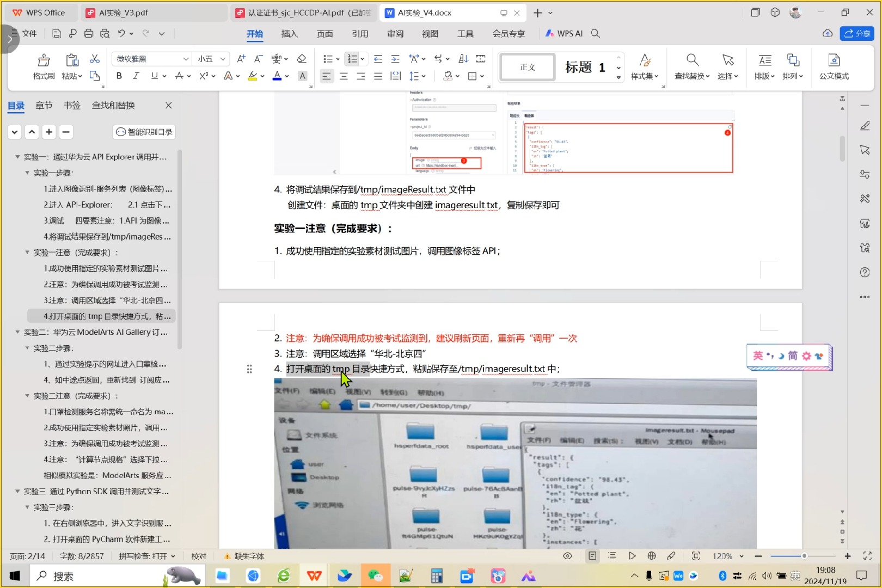Image resolution: width=882 pixels, height=588 pixels.
Task: Collapse the 实验三 outline heading
Action: coord(17,491)
